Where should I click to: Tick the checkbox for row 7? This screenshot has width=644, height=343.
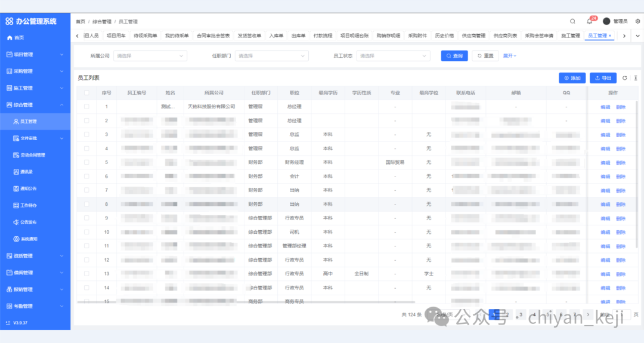(x=86, y=190)
